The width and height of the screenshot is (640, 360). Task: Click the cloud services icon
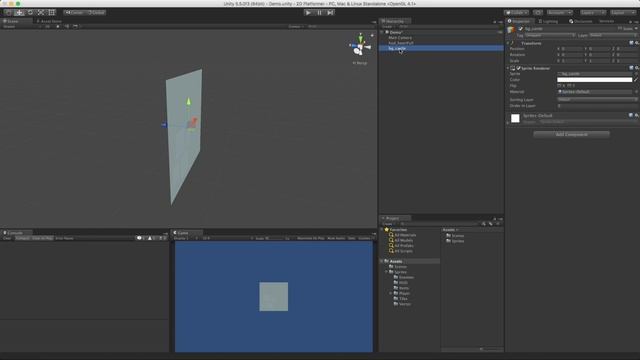click(538, 13)
